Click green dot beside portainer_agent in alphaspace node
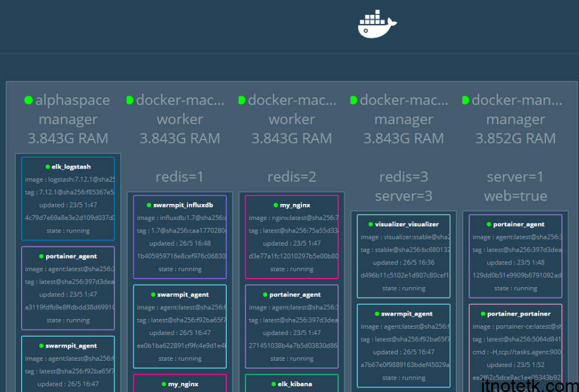 point(42,256)
